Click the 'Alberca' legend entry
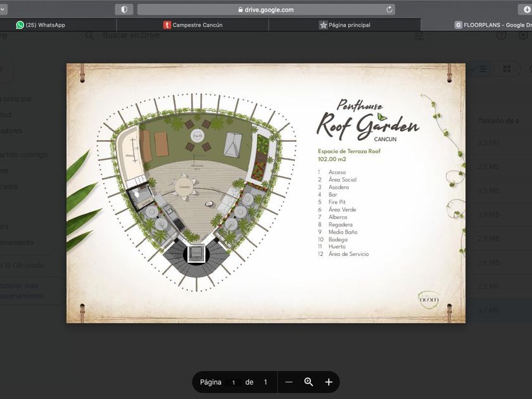The height and width of the screenshot is (399, 532). [x=338, y=217]
